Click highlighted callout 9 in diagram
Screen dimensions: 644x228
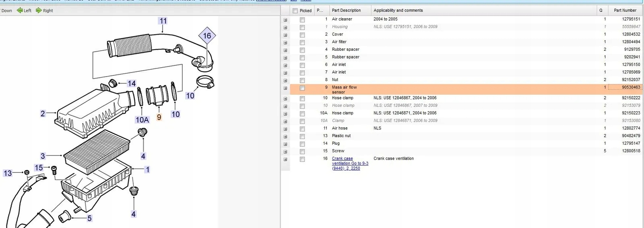click(159, 117)
